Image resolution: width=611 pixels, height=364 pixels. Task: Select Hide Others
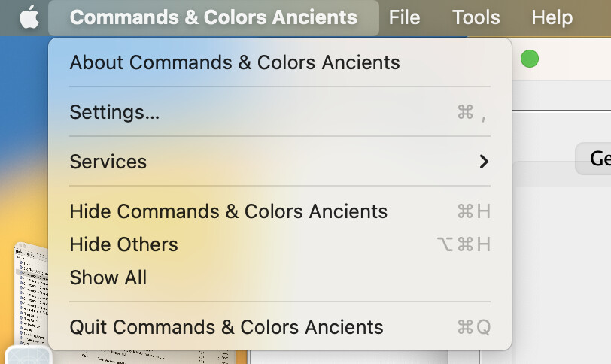click(x=280, y=244)
